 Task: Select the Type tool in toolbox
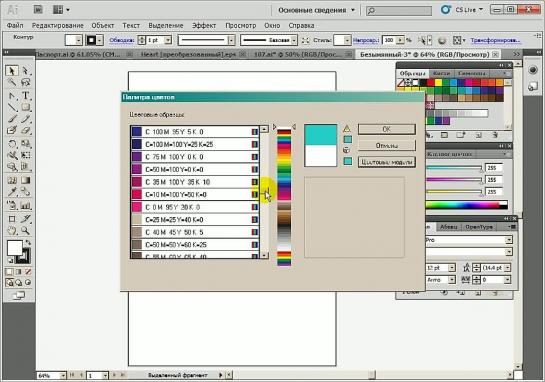tap(25, 95)
